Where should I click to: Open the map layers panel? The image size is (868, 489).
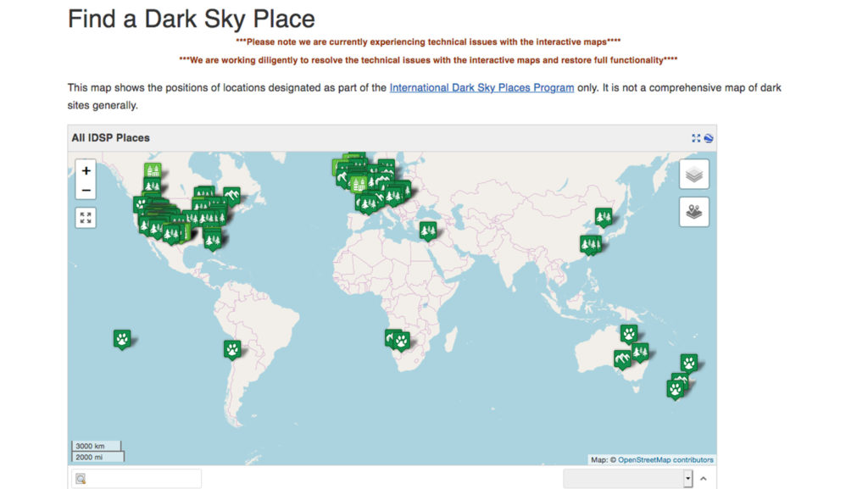pos(693,175)
